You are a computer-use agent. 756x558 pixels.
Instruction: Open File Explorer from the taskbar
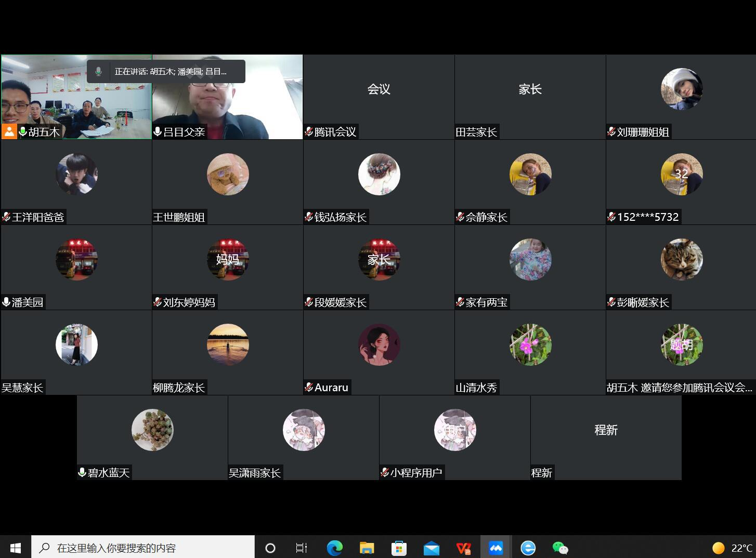[x=367, y=548]
